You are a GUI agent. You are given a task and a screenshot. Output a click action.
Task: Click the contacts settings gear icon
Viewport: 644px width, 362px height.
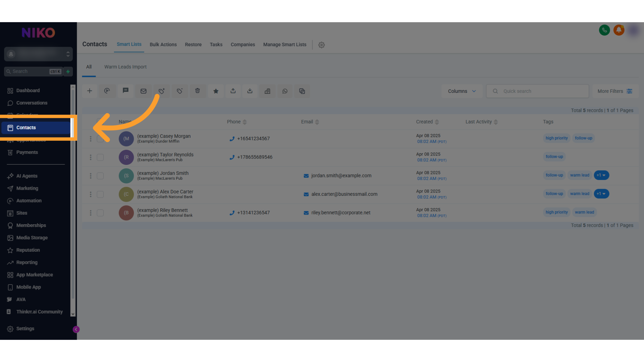pyautogui.click(x=321, y=45)
